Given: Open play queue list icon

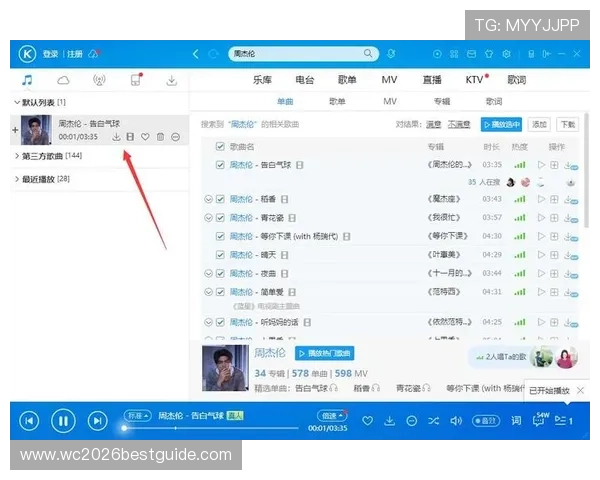Looking at the screenshot, I should (563, 421).
